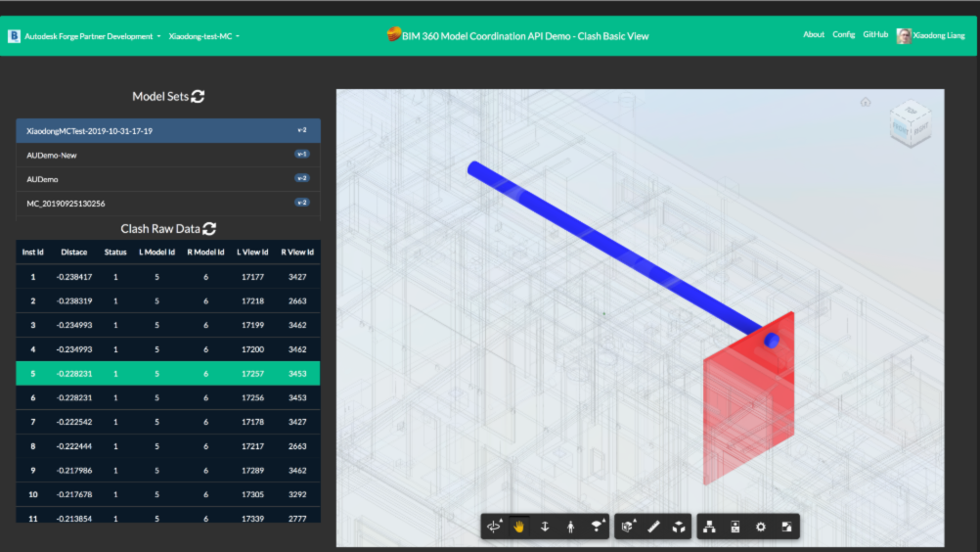Click Xiaodong Liang user avatar
The image size is (980, 552).
[x=903, y=35]
